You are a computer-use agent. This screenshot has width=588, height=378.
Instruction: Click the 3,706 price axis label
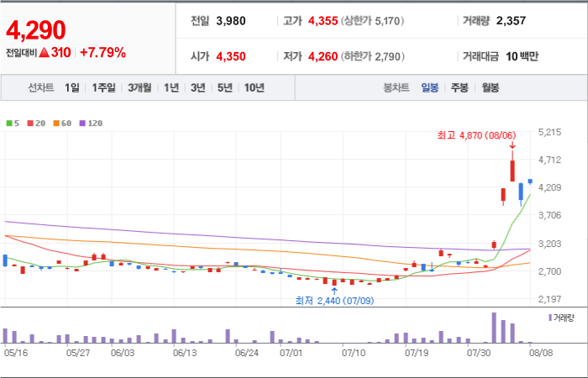(549, 216)
